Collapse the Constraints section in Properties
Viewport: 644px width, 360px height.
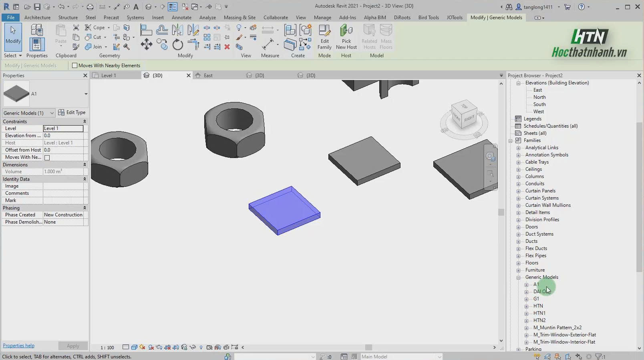tap(85, 122)
